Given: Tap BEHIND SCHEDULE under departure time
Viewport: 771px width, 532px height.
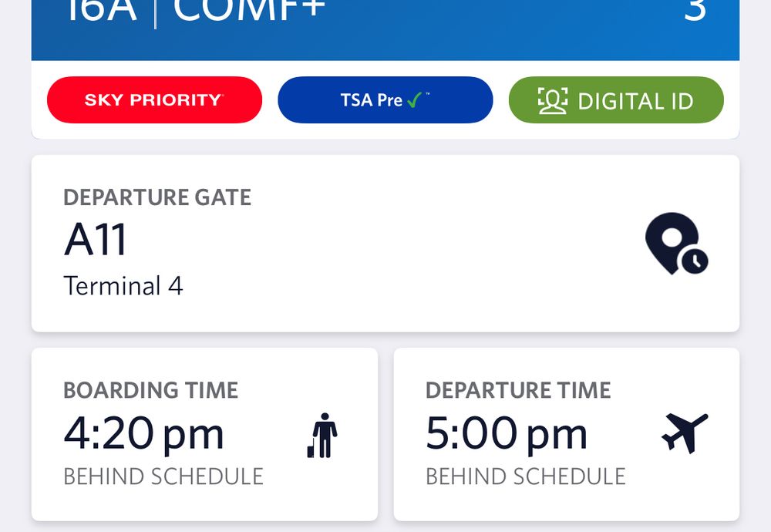Looking at the screenshot, I should pos(526,476).
